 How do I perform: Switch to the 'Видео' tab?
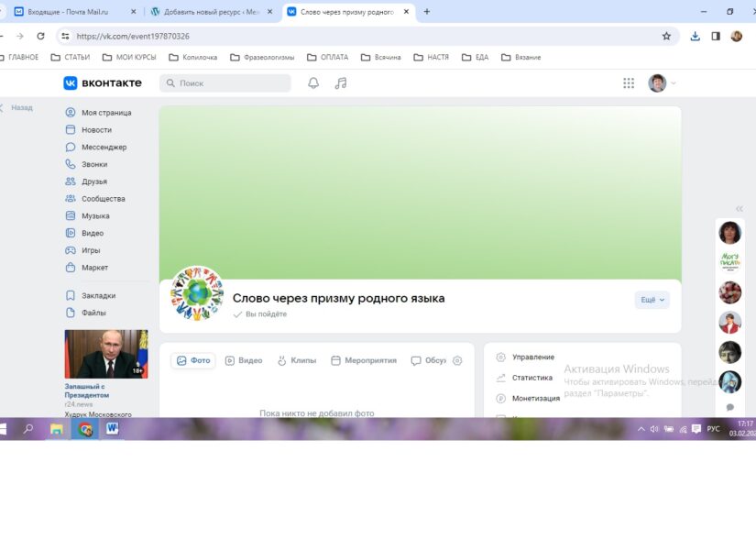[x=244, y=361]
